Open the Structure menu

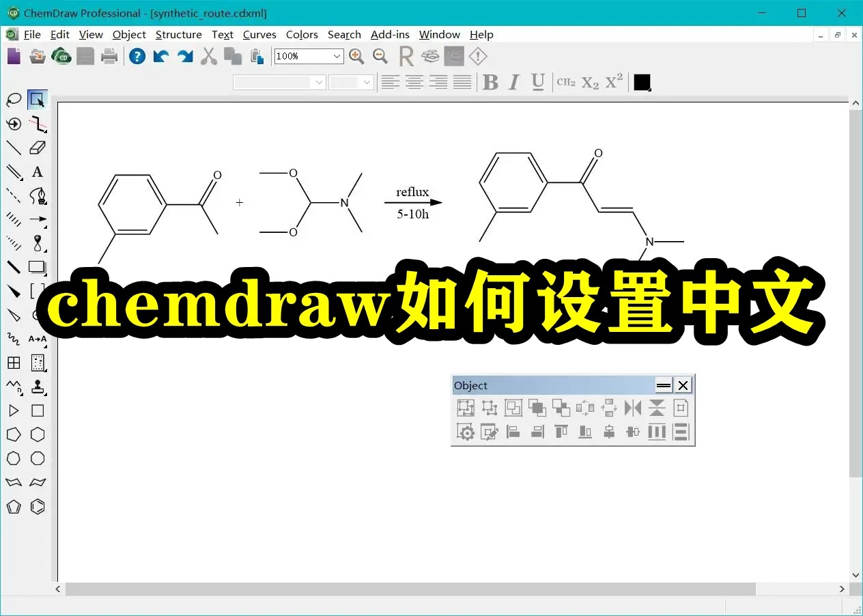tap(179, 34)
